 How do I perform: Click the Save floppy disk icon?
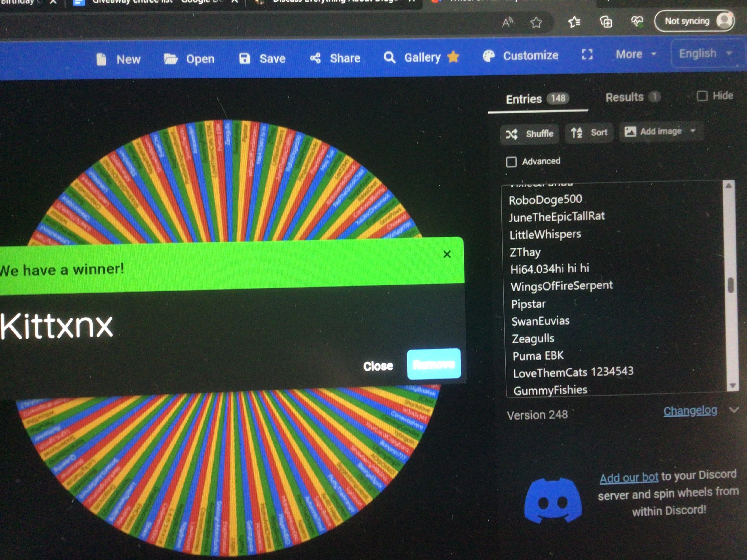pyautogui.click(x=244, y=59)
